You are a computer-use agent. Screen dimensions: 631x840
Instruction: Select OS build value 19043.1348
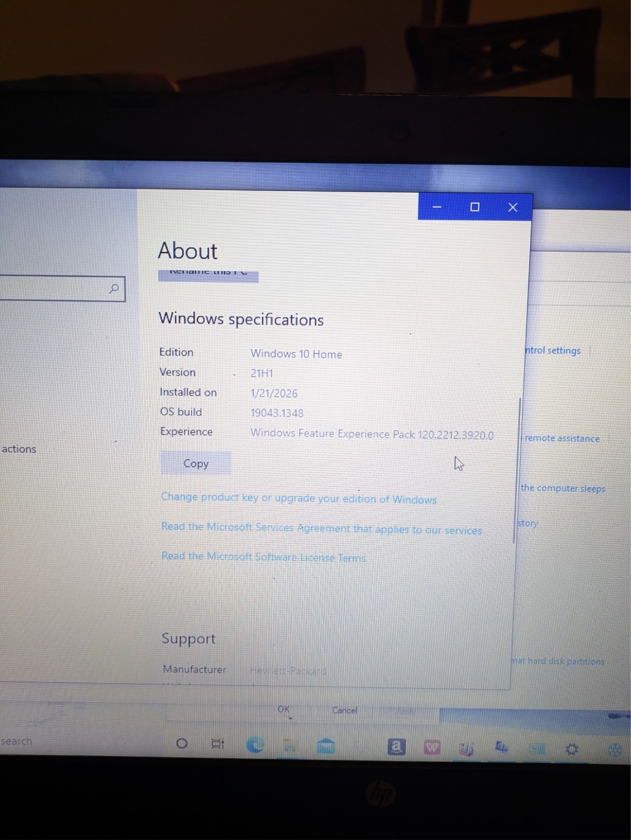[x=277, y=413]
